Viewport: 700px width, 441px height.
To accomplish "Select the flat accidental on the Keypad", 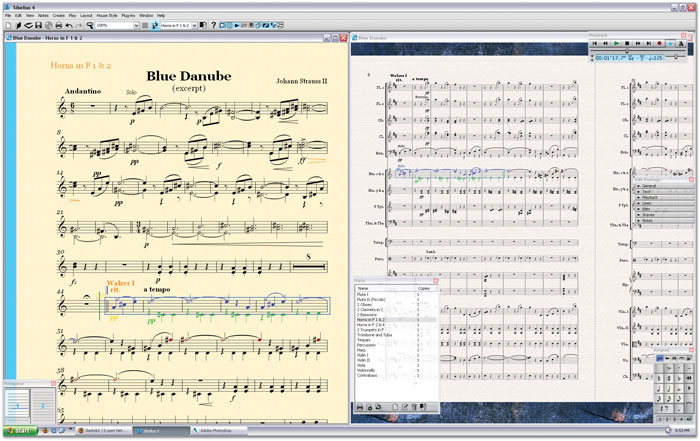I will (x=679, y=378).
